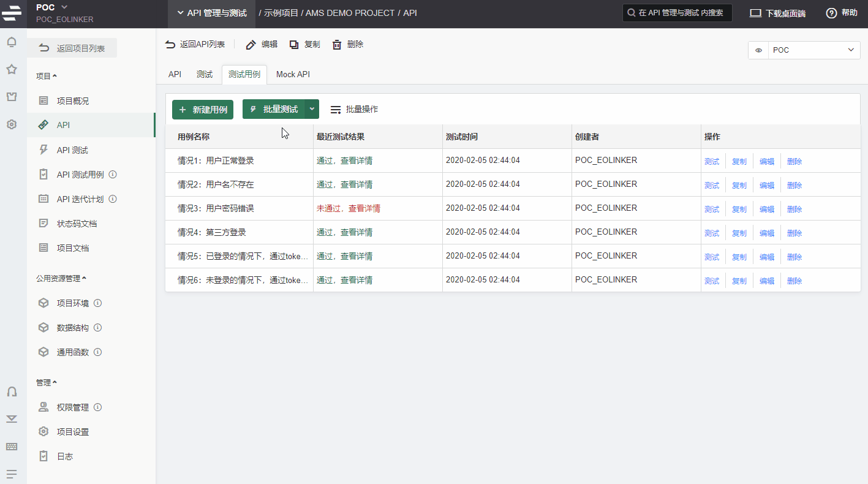Click the 新建用例 button
Image resolution: width=868 pixels, height=484 pixels.
tap(203, 110)
